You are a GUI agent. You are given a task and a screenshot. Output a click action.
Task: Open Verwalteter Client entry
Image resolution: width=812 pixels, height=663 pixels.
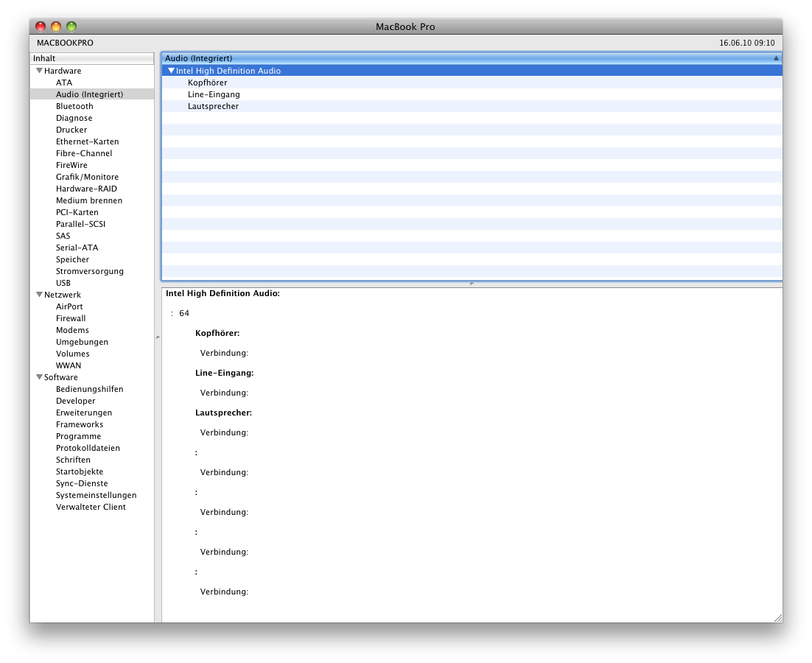pos(91,508)
